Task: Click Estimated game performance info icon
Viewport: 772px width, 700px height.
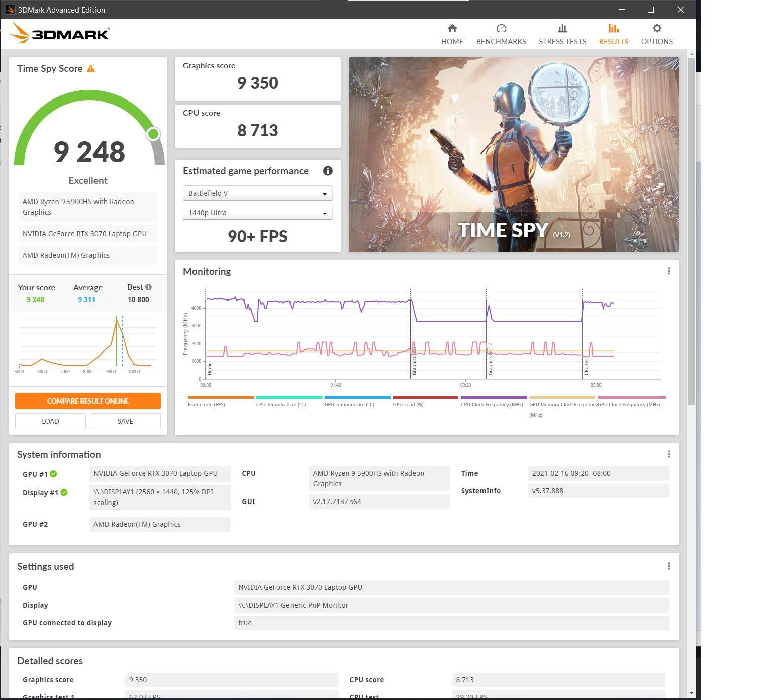Action: (x=328, y=171)
